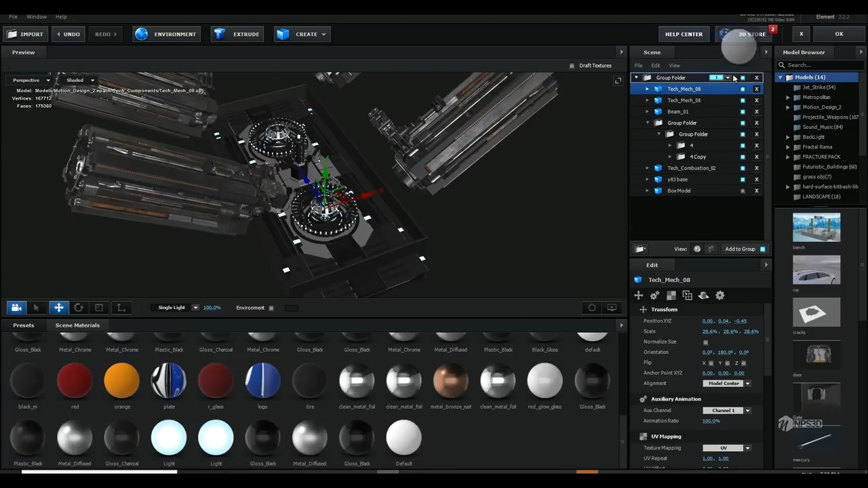Click the surface options icon in Edit toolbar
This screenshot has height=488, width=868.
pos(703,296)
